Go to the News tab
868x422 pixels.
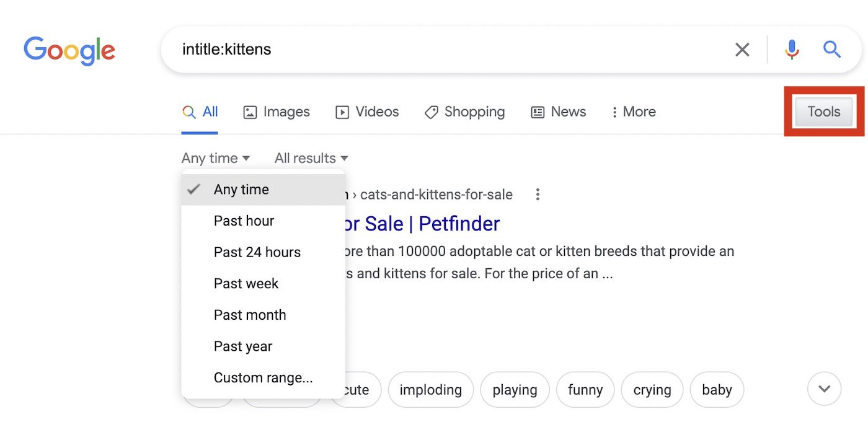tap(559, 112)
